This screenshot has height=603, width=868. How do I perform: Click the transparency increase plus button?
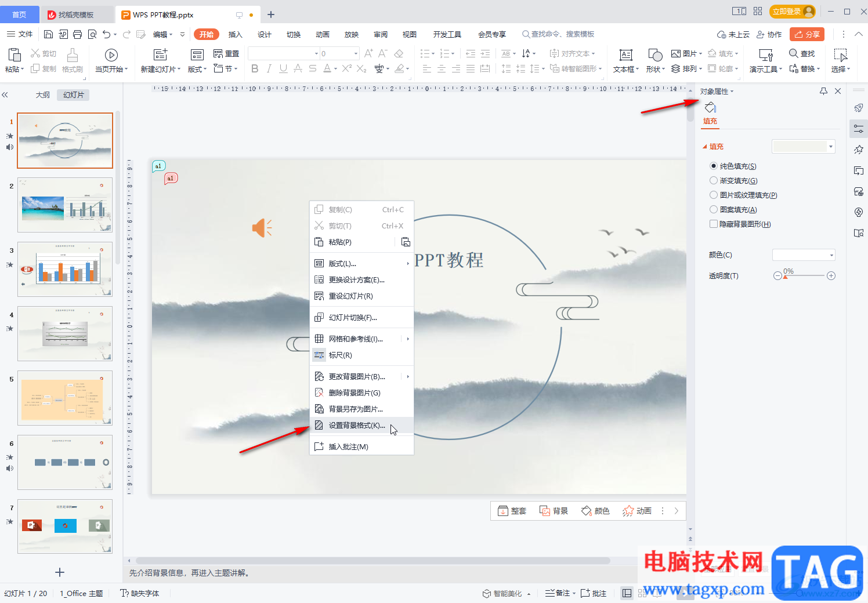(x=831, y=276)
